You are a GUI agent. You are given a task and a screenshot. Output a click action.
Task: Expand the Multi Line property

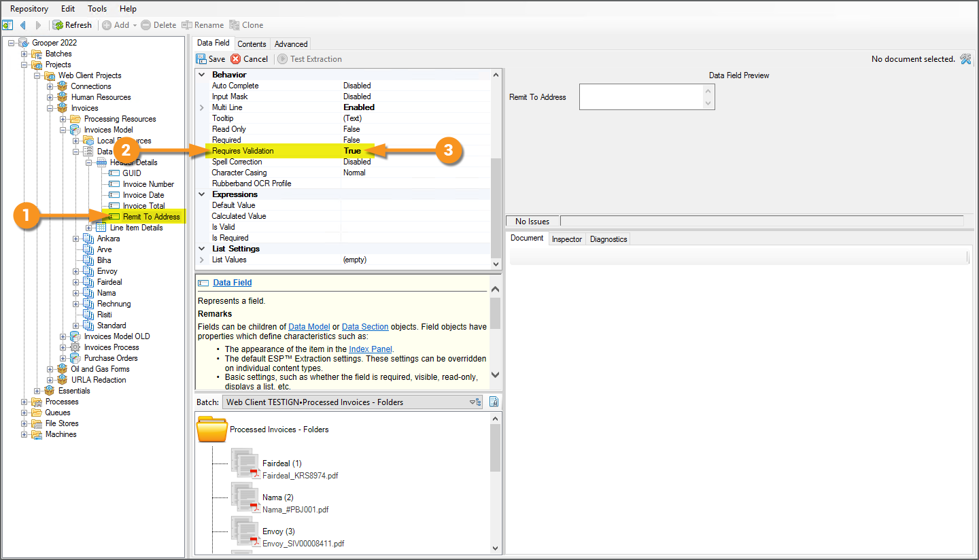[201, 107]
